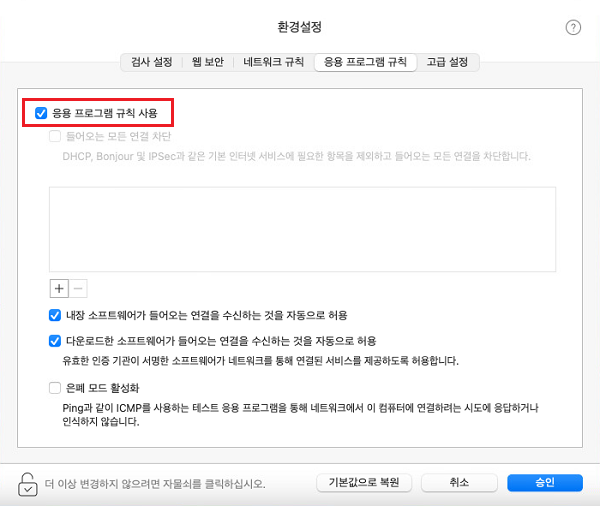Screen dimensions: 600x506
Task: Click the 취소 button
Action: tap(459, 483)
